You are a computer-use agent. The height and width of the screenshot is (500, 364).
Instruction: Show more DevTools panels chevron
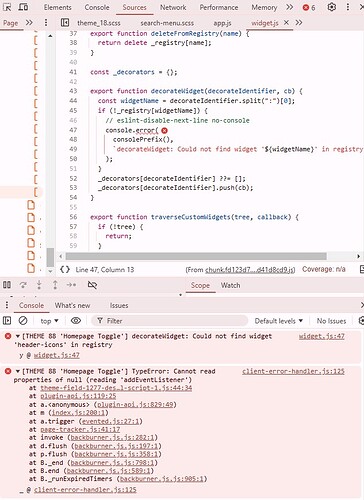coord(290,7)
